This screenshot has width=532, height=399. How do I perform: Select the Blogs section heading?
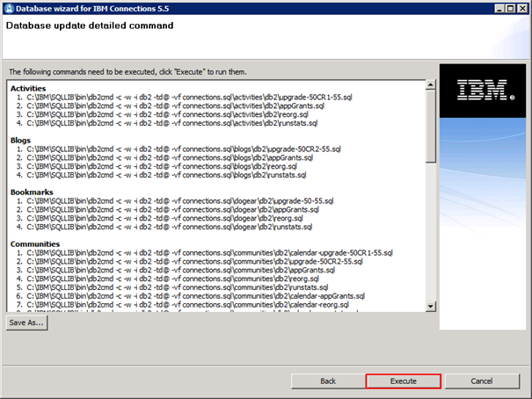[20, 140]
